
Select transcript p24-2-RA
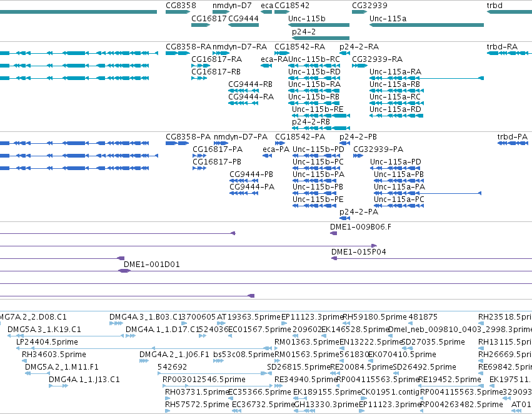359,46
